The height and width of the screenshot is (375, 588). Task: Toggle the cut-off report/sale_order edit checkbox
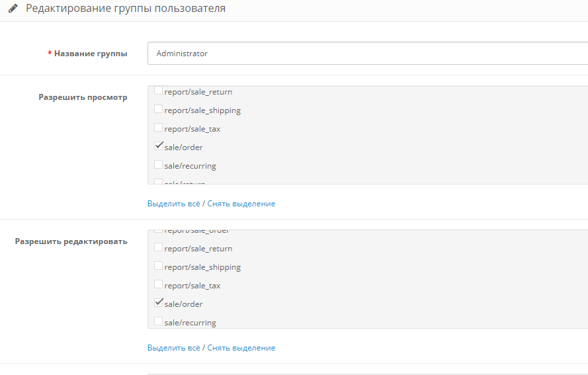pos(159,231)
